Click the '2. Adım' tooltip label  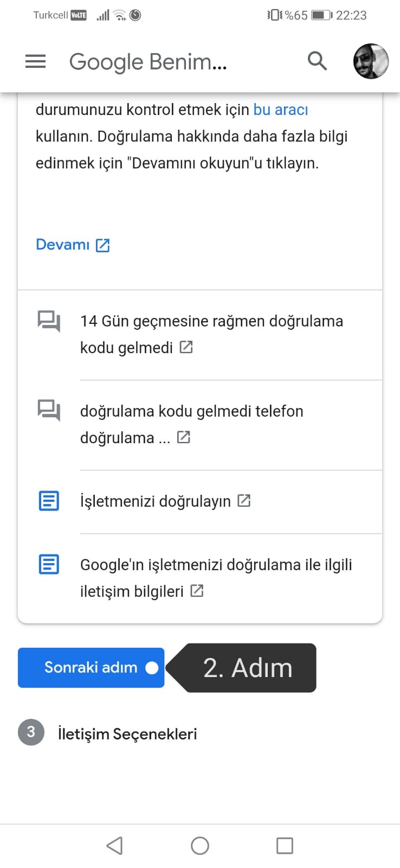pyautogui.click(x=248, y=668)
